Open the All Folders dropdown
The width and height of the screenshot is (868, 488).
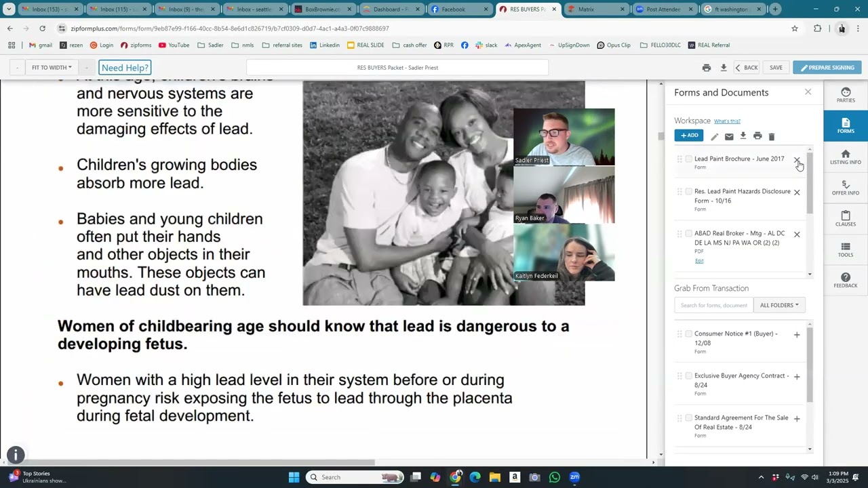779,305
